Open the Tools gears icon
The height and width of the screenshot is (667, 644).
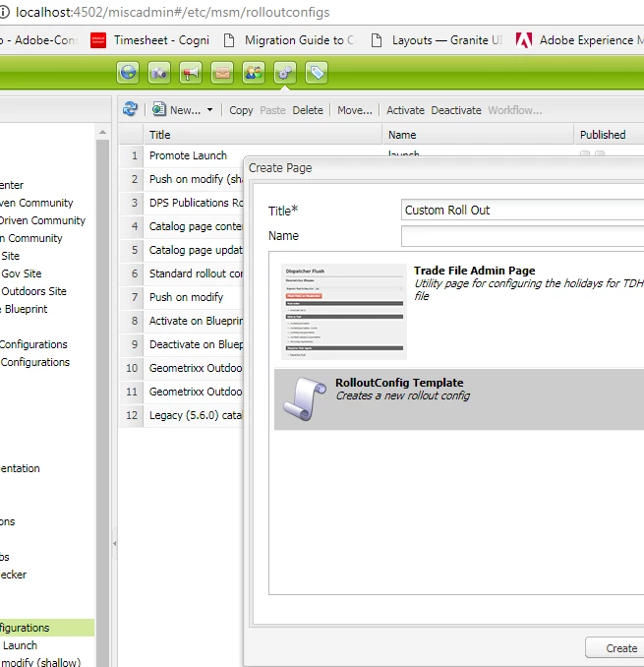tap(285, 73)
